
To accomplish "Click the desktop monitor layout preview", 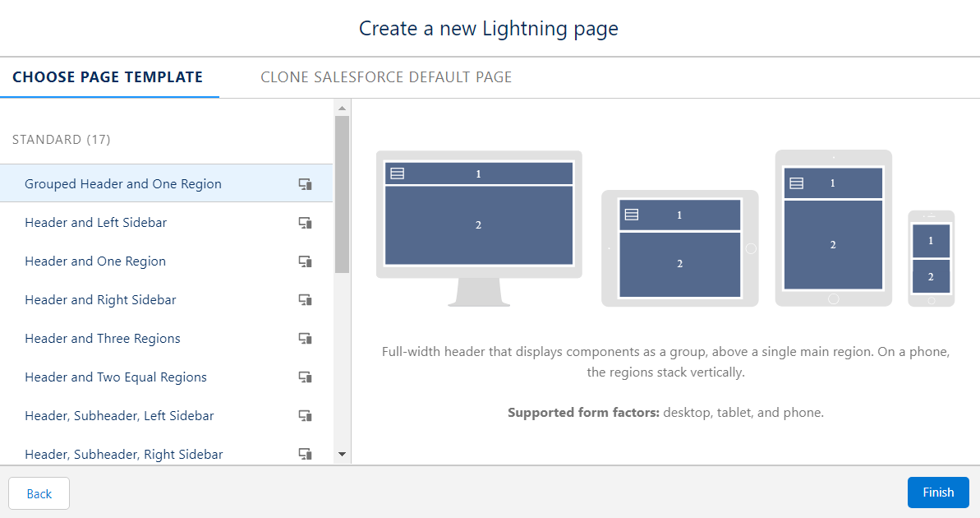I will (x=479, y=229).
